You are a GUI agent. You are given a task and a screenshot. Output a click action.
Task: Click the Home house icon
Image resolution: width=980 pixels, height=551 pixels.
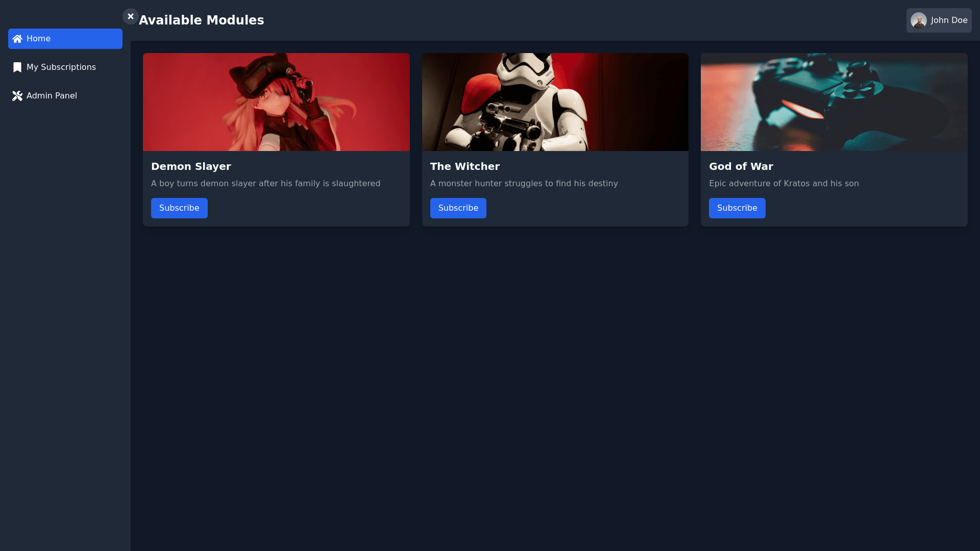click(17, 39)
